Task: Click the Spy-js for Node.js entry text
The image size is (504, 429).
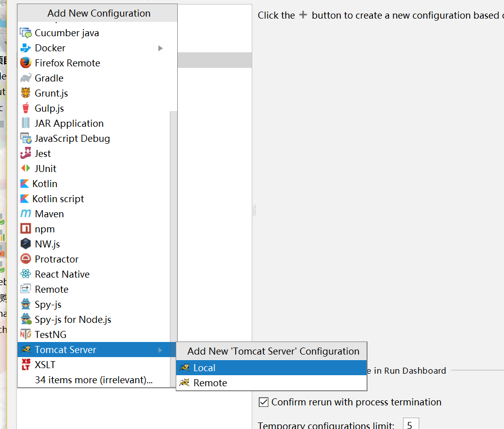Action: (x=73, y=319)
